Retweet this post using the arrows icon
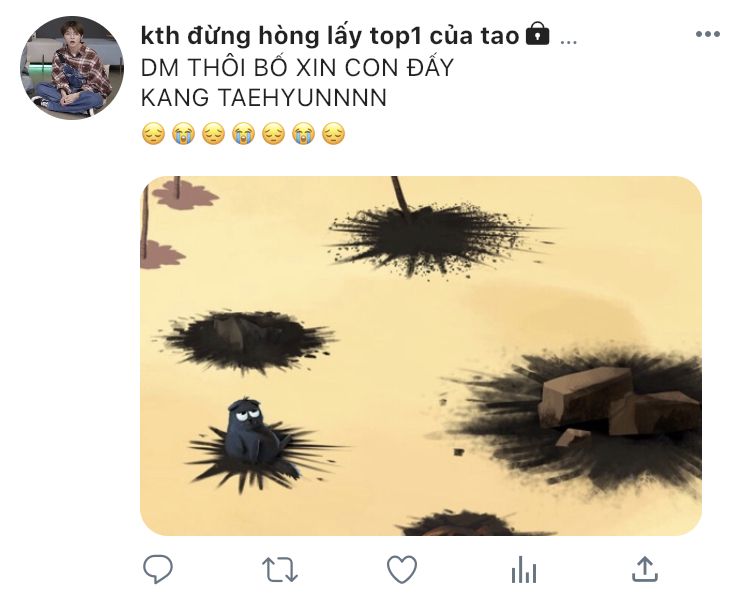The width and height of the screenshot is (750, 601). (x=280, y=569)
